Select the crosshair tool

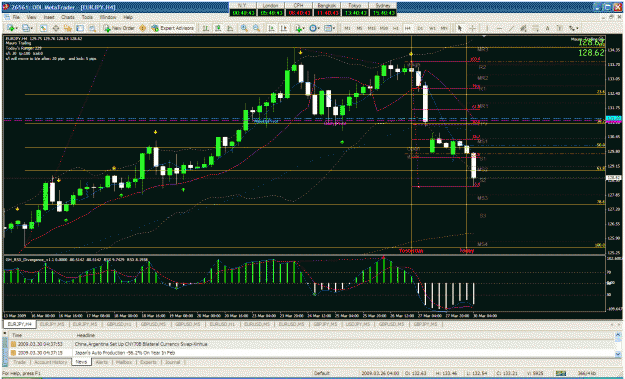(x=472, y=28)
